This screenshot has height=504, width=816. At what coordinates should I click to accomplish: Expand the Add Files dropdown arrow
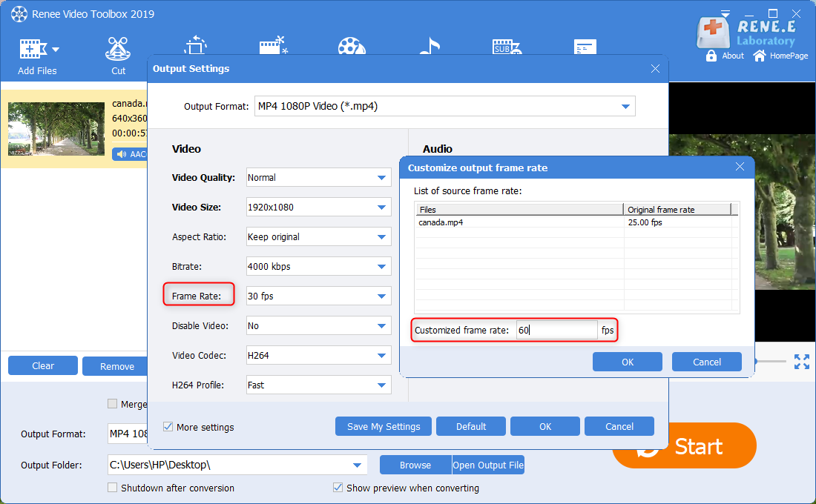56,50
